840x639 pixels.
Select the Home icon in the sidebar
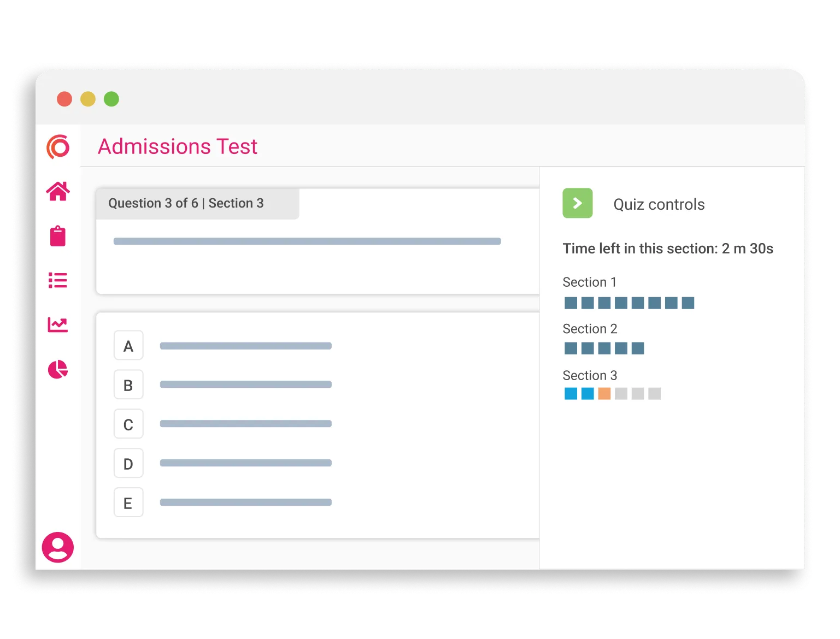point(58,191)
